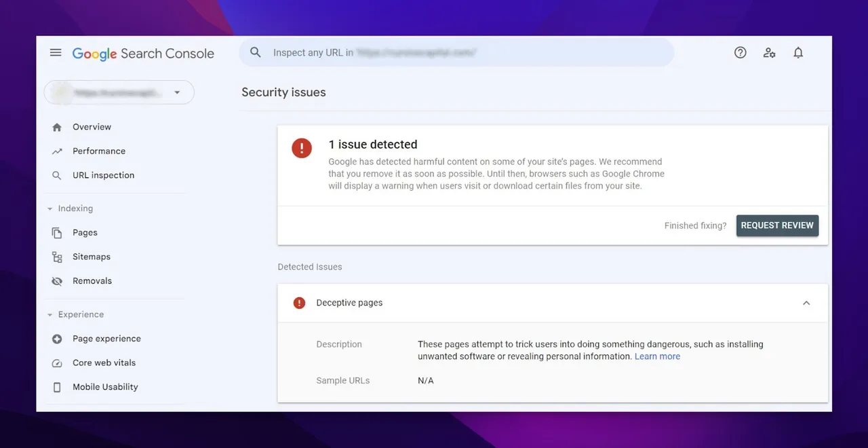Click the 'Finished fixing?' text

click(695, 225)
